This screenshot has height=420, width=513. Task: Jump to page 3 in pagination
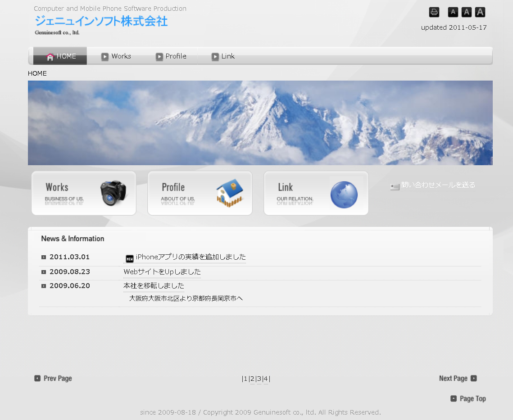259,379
